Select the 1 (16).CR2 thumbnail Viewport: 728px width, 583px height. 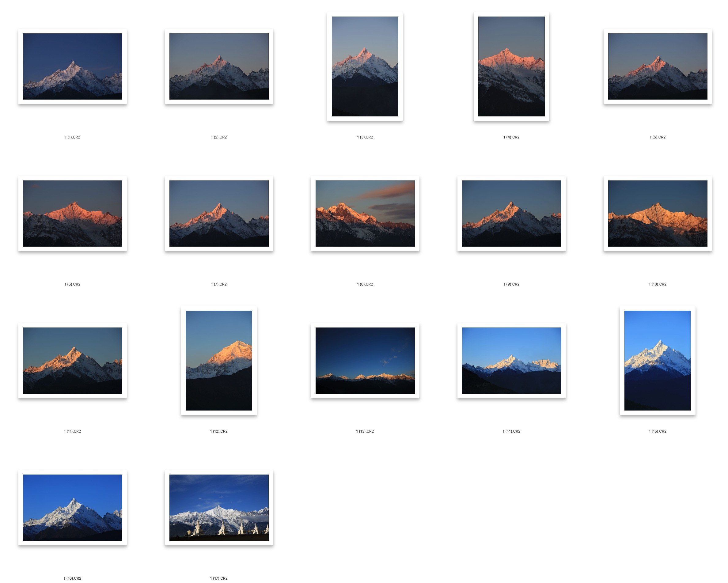click(x=72, y=507)
